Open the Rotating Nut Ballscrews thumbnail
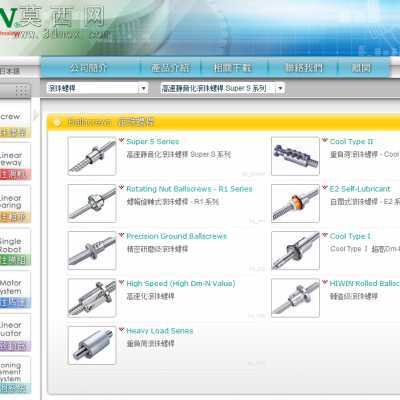The image size is (400, 400). (x=92, y=203)
